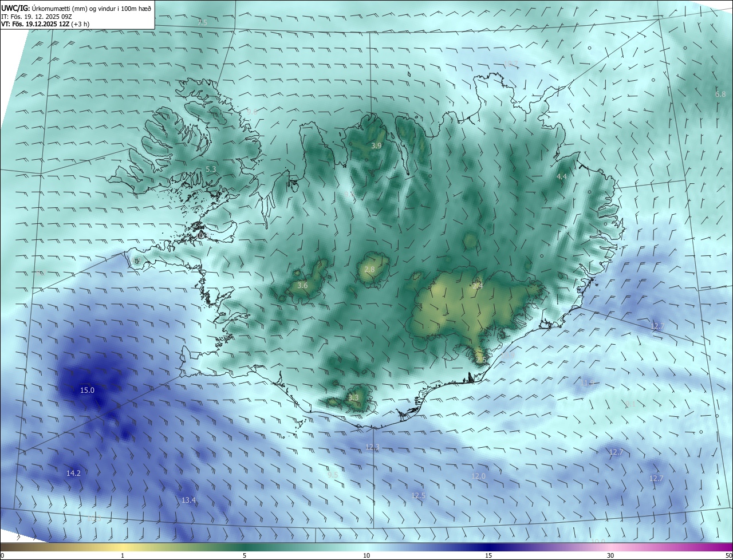This screenshot has height=560, width=733.
Task: Click the "15" tick label on the color scale
Action: pos(488,555)
